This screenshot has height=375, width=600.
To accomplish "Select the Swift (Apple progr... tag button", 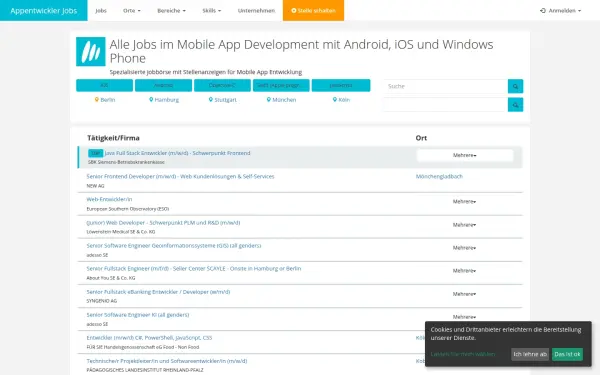I will pyautogui.click(x=281, y=85).
